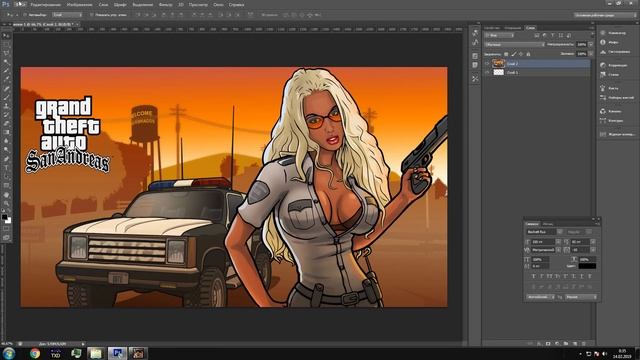Select the Path Selection tool
This screenshot has height=360, width=640.
(x=6, y=176)
